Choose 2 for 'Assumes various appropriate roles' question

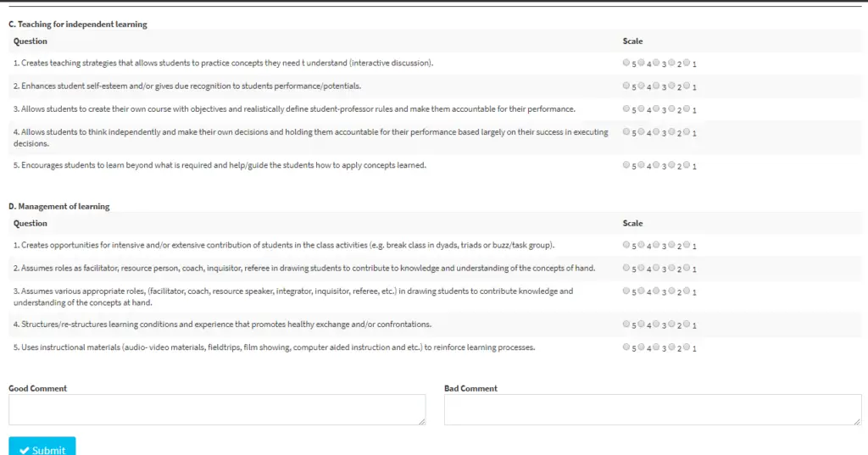pyautogui.click(x=671, y=291)
